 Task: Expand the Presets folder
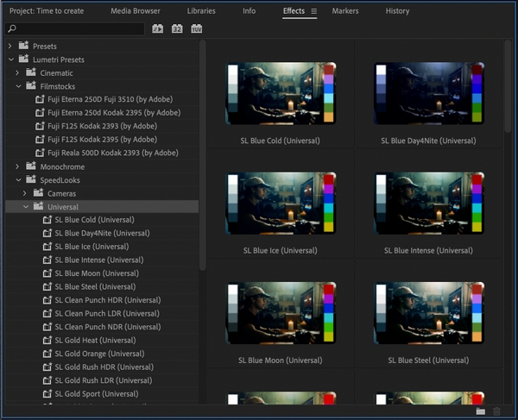9,47
